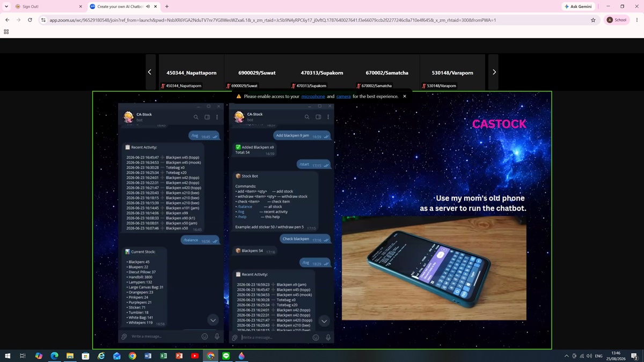This screenshot has width=644, height=362.
Task: Switch to the Sign Out! tab
Action: (48, 6)
